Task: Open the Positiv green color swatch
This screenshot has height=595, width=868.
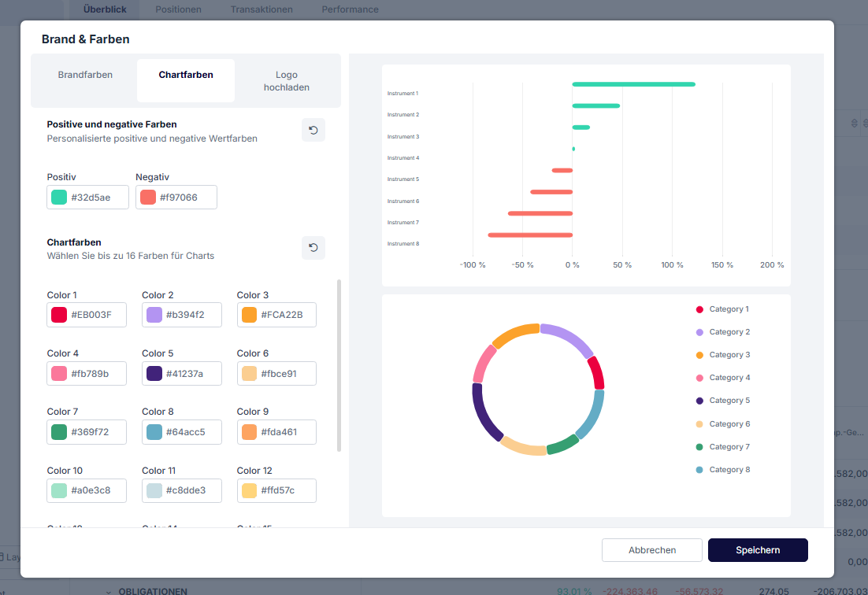Action: point(59,198)
